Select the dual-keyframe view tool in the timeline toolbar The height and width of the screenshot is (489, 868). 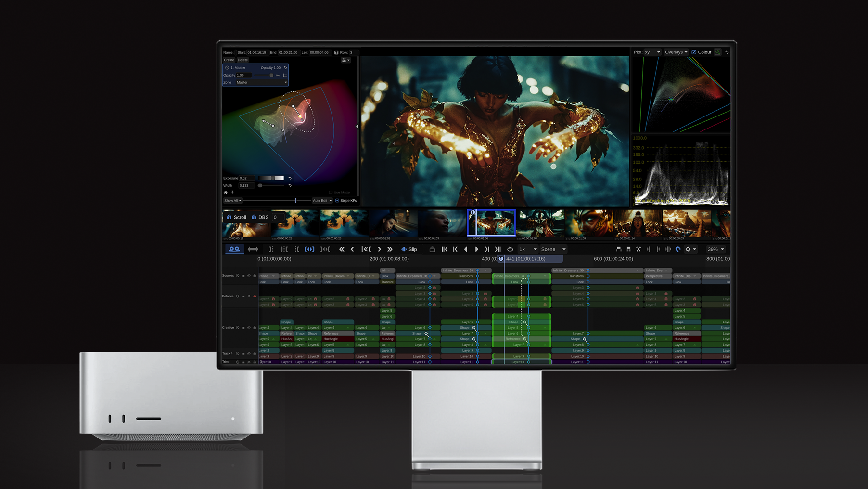tap(234, 249)
